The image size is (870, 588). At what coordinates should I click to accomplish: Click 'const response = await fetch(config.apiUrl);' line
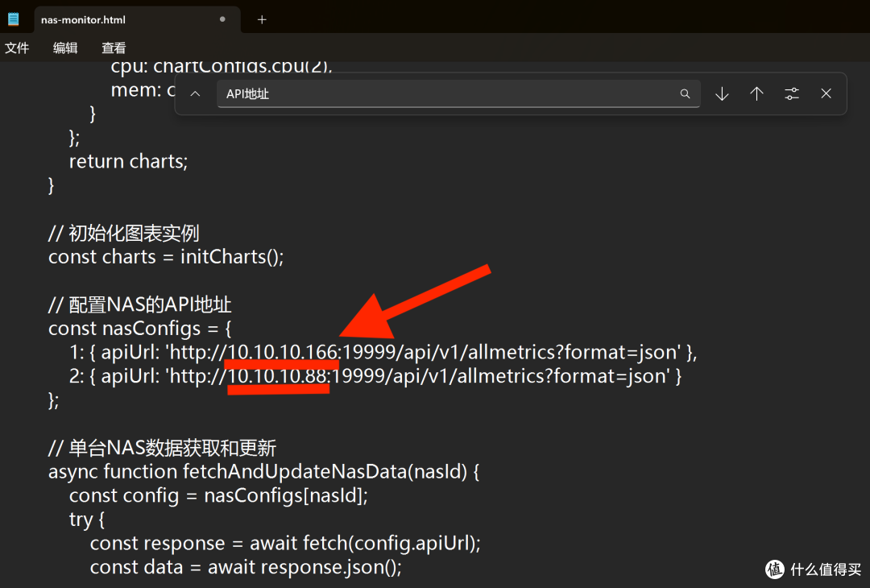tap(285, 543)
